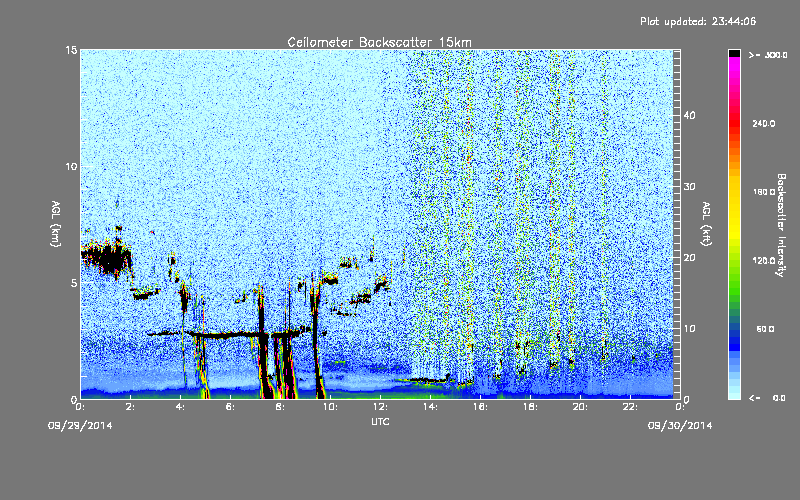Click the "120.0" colorbar value
Image resolution: width=800 pixels, height=500 pixels.
(x=764, y=260)
